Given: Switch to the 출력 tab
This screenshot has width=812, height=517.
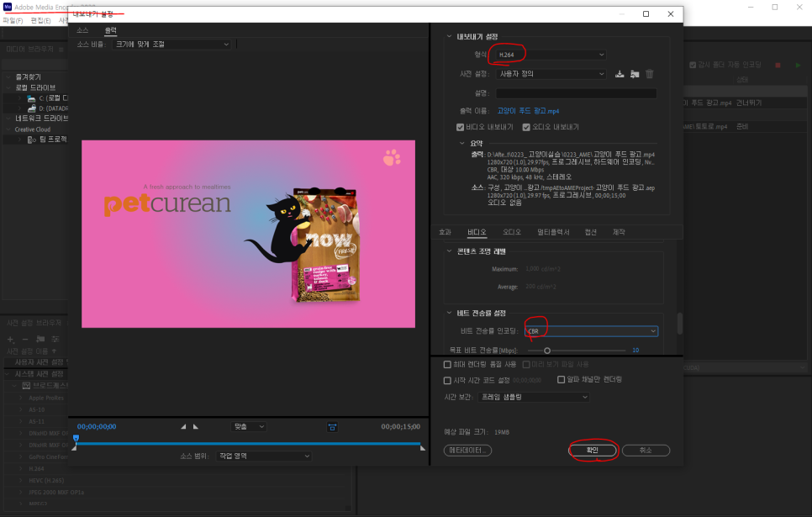Looking at the screenshot, I should [110, 30].
